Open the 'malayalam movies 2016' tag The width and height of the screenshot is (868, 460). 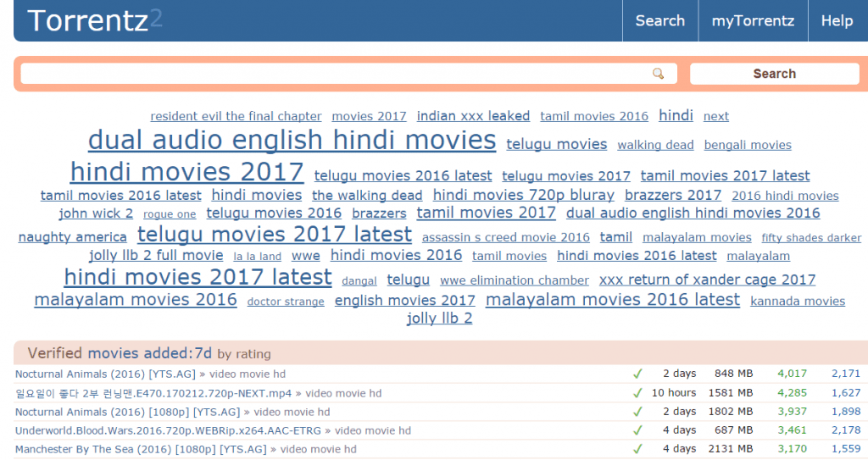[136, 300]
